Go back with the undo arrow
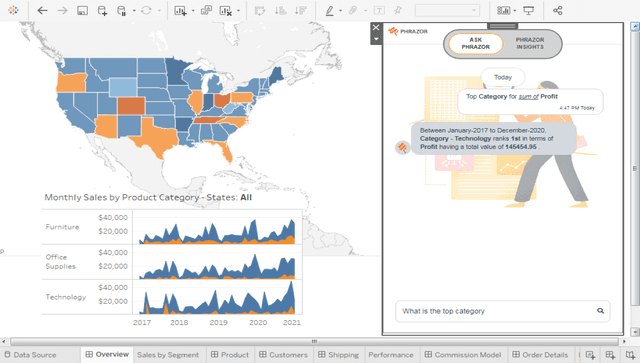This screenshot has height=363, width=640. [x=42, y=11]
